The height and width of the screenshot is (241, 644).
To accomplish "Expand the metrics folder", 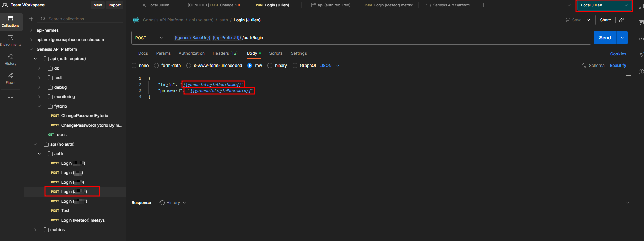I will click(x=35, y=230).
